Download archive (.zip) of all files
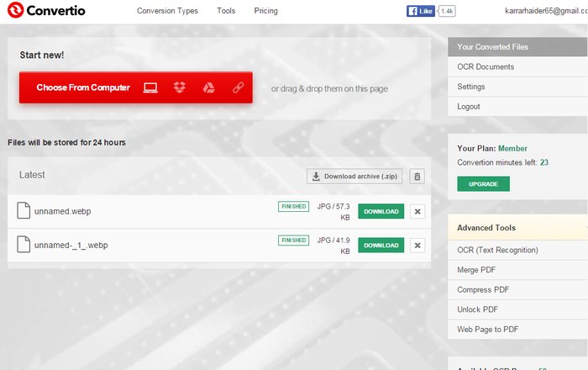588x370 pixels. 354,177
